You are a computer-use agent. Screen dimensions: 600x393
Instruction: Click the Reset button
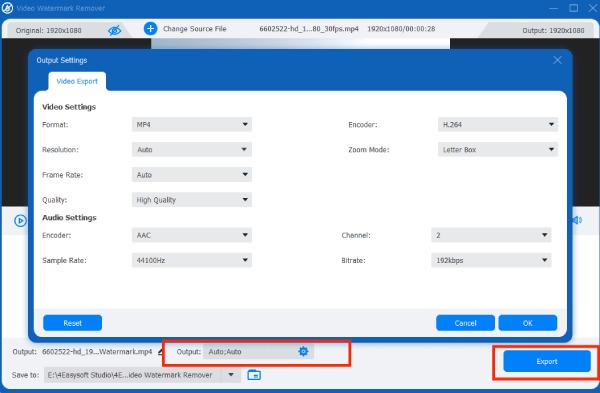point(72,323)
